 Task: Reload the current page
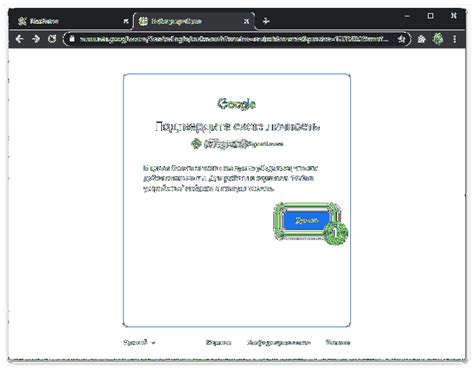click(52, 39)
